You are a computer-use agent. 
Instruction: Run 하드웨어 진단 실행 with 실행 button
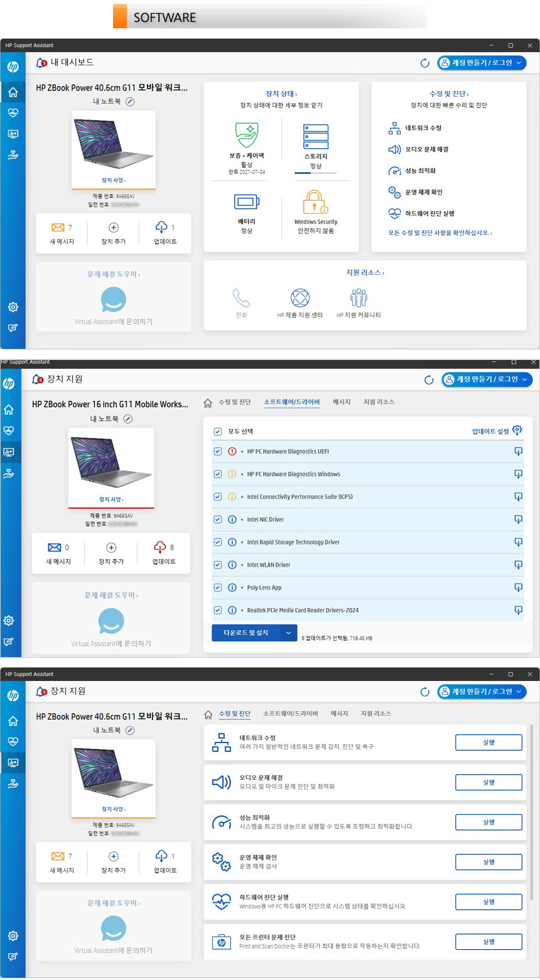click(489, 901)
